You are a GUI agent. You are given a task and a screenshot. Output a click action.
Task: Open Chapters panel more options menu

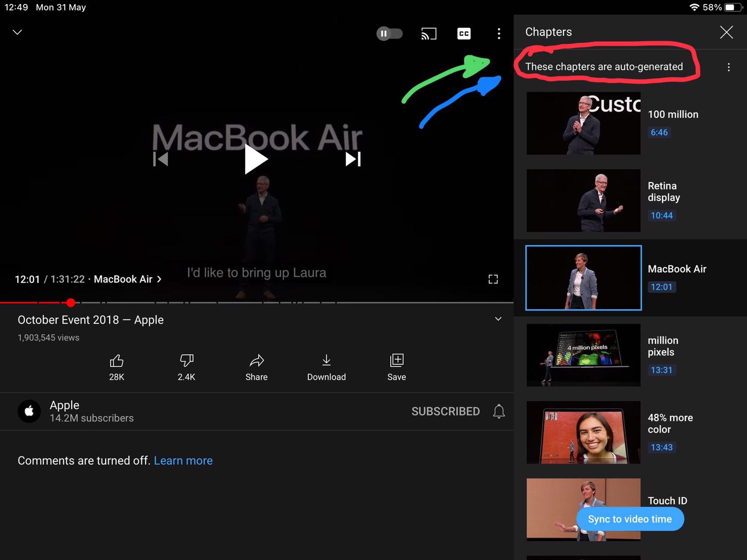pyautogui.click(x=728, y=67)
